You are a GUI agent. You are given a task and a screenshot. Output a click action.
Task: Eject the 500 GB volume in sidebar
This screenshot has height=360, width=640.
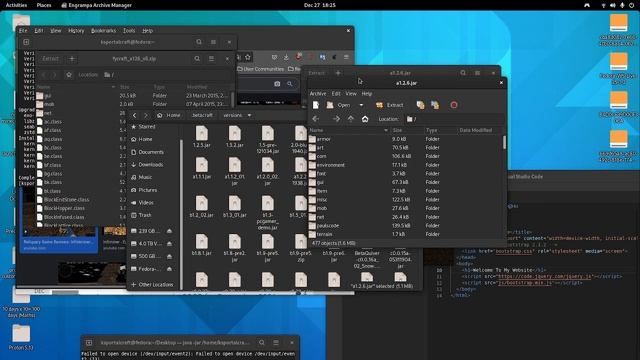click(x=169, y=256)
